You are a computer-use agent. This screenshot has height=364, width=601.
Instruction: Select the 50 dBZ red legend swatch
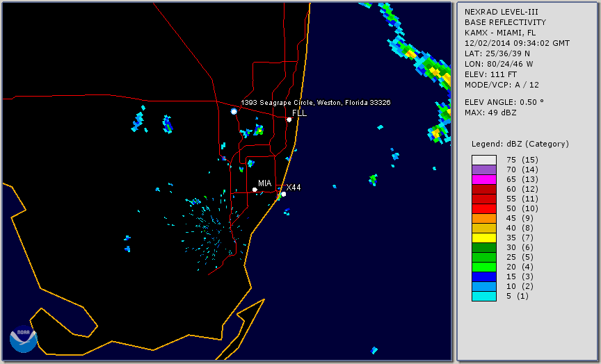point(484,208)
